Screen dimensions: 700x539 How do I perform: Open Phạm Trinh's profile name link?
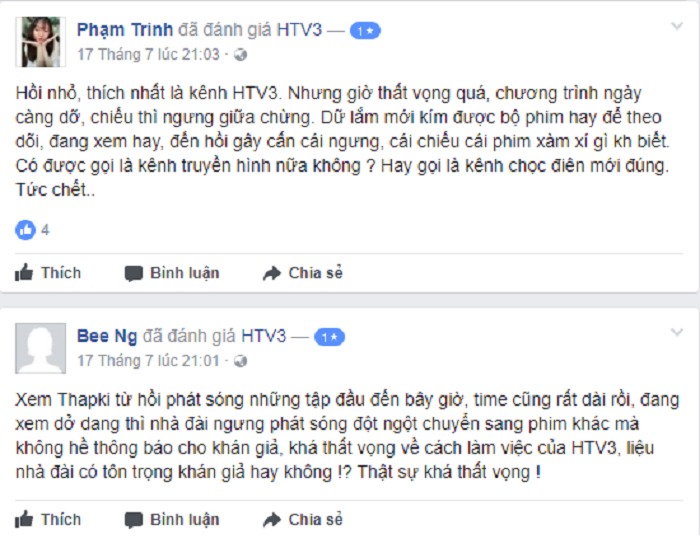[125, 30]
